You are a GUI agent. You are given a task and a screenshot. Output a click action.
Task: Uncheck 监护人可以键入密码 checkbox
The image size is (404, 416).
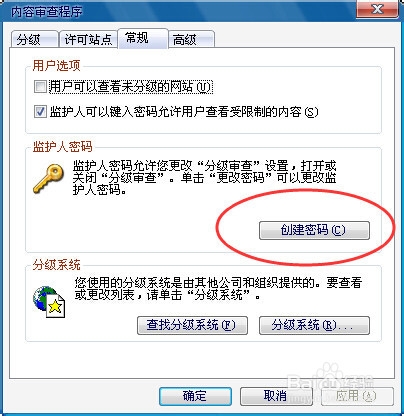[x=40, y=111]
